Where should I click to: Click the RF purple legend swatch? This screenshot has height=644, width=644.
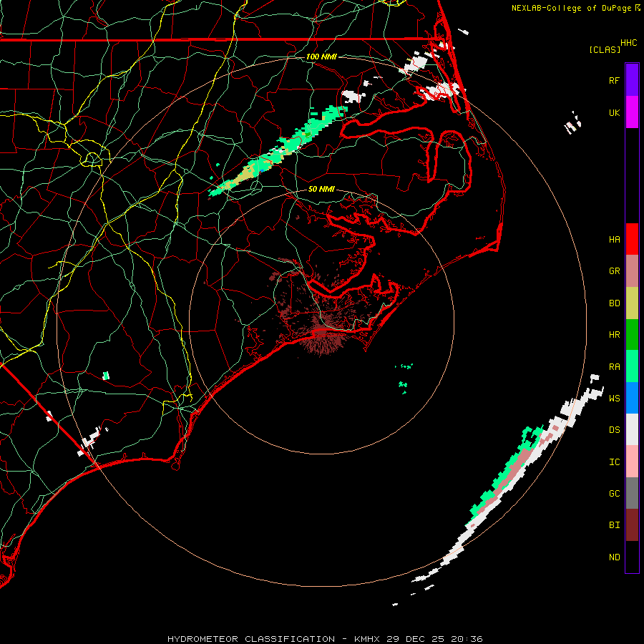point(632,79)
